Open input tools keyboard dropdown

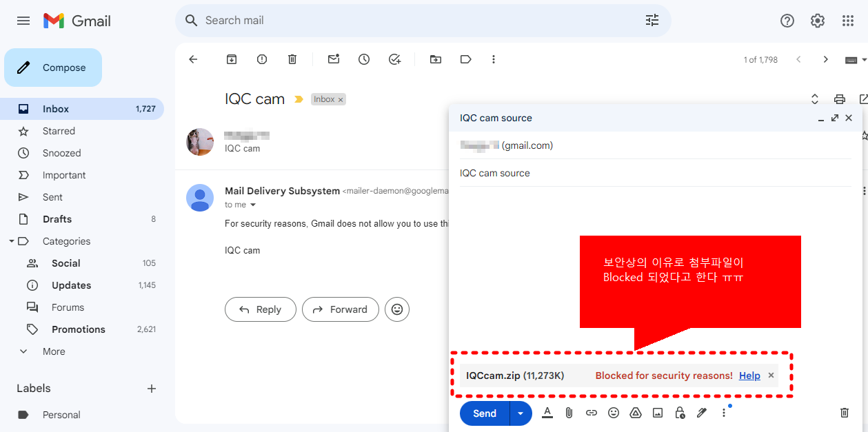(x=856, y=60)
